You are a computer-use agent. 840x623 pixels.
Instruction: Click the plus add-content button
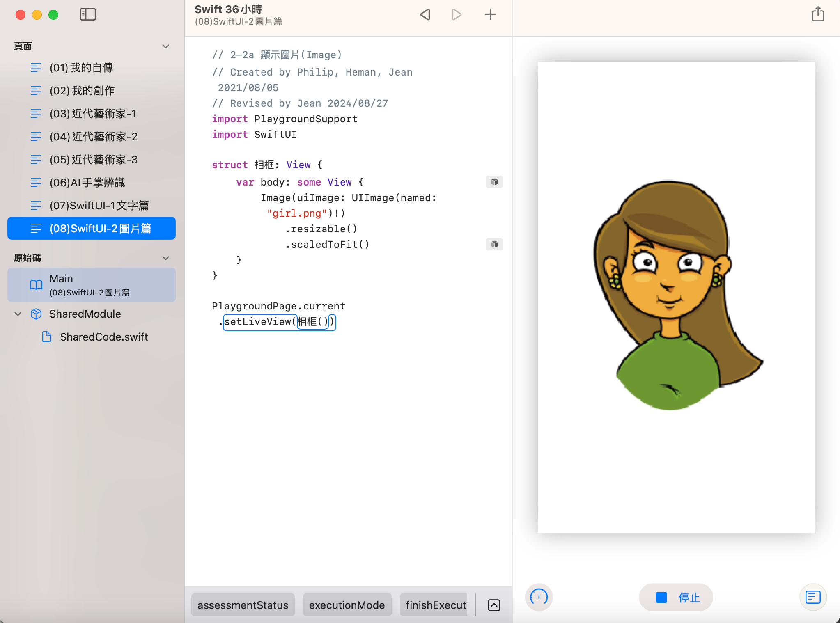click(490, 15)
